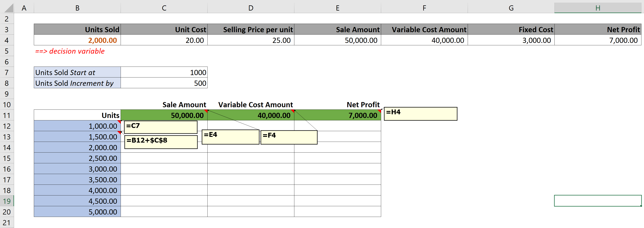Click green cell 40,000.00 in row 11
Image resolution: width=644 pixels, height=228 pixels.
coord(251,115)
